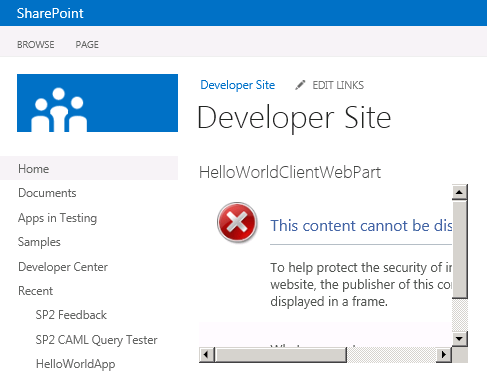Screen dimensions: 487x377
Task: Open Apps in Testing link
Action: pyautogui.click(x=57, y=218)
